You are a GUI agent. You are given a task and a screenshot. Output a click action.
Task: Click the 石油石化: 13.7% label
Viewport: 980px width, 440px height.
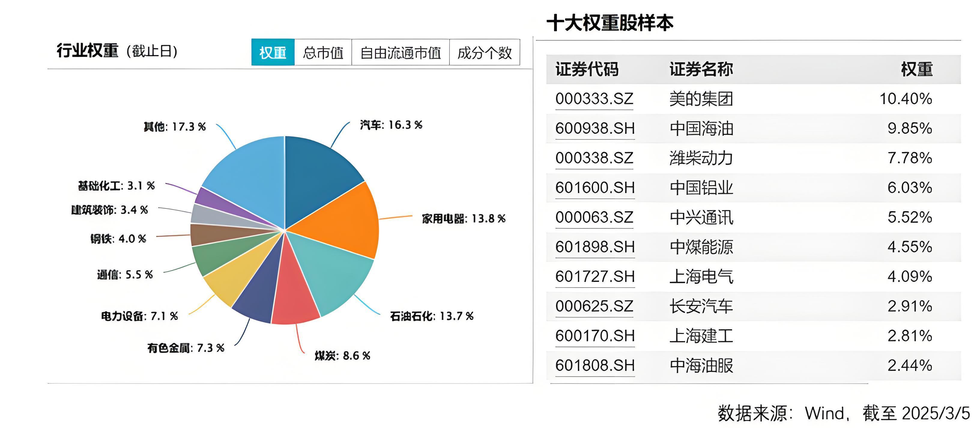pos(432,316)
